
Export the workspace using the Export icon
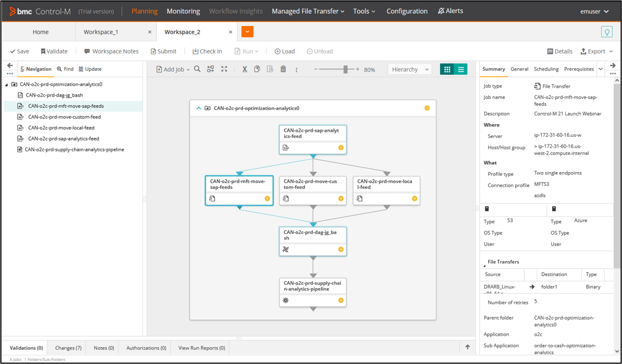coord(596,51)
